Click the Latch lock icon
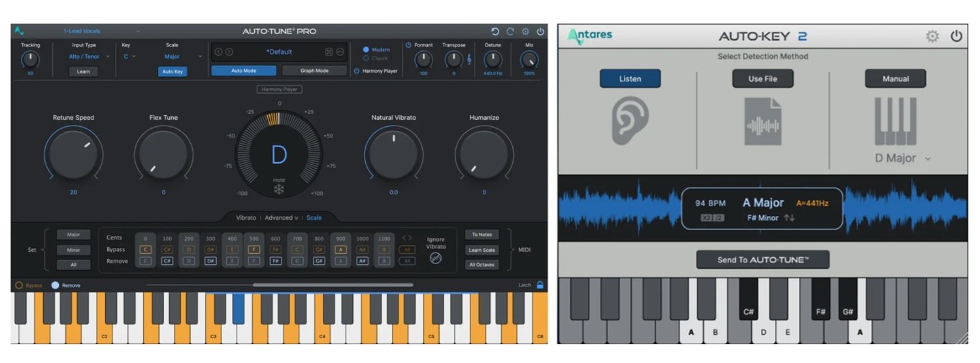 (540, 285)
